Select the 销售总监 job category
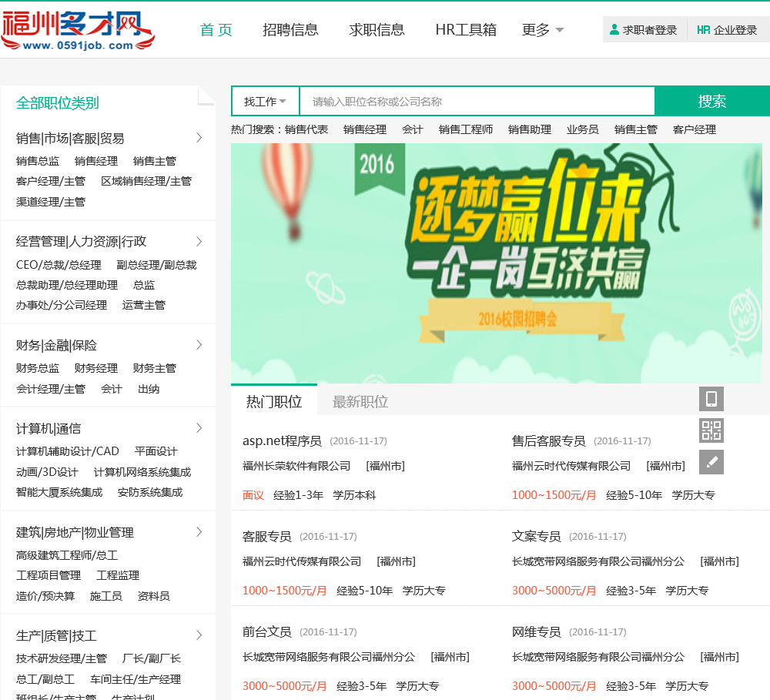The height and width of the screenshot is (700, 770). 37,161
